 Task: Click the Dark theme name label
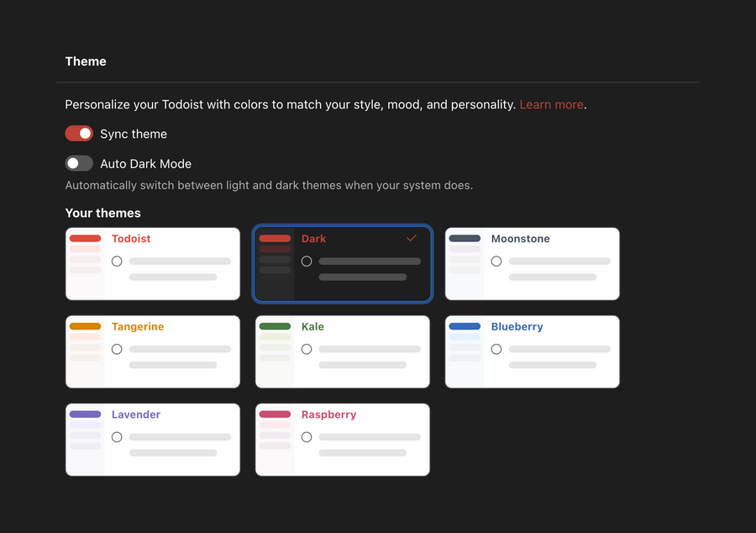313,239
